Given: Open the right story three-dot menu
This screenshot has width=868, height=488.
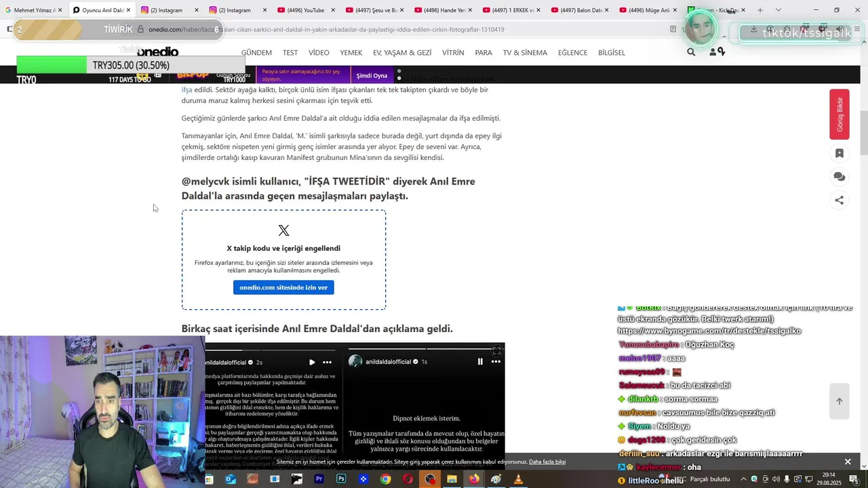Looking at the screenshot, I should pyautogui.click(x=496, y=362).
